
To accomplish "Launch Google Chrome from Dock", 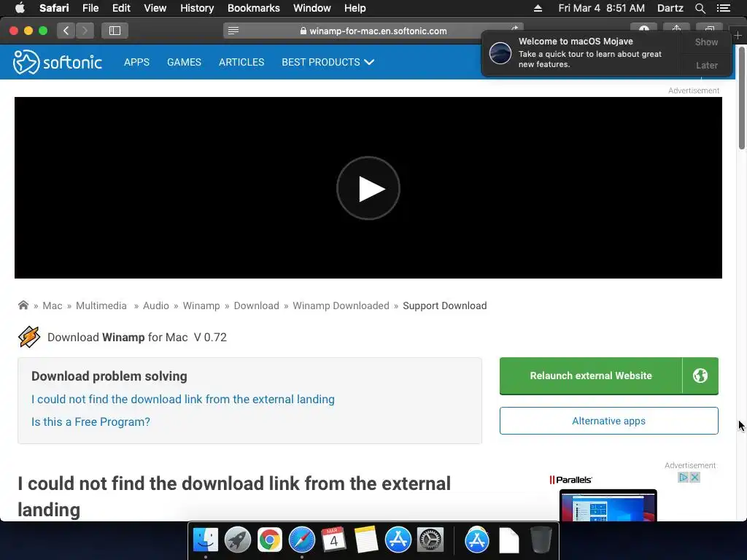I will [270, 540].
